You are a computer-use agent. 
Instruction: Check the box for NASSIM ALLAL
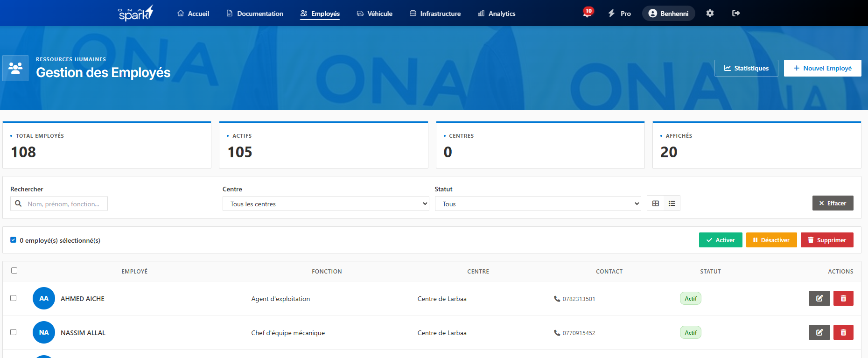point(14,332)
